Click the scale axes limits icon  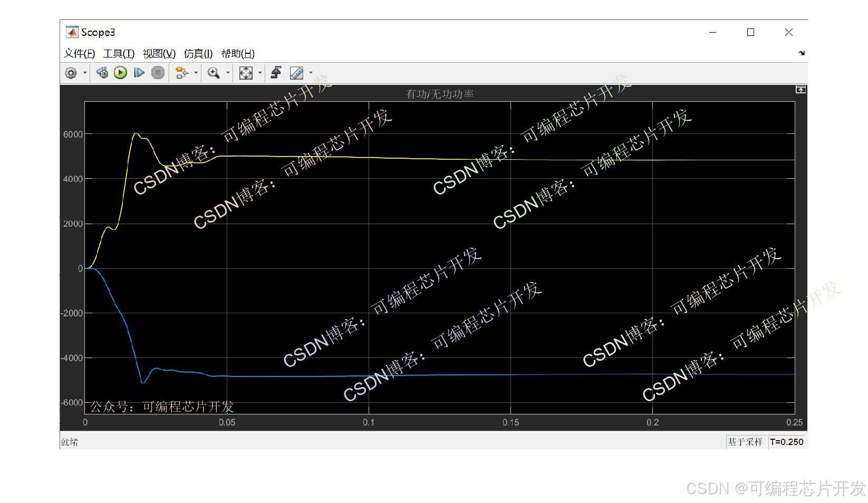click(x=246, y=73)
